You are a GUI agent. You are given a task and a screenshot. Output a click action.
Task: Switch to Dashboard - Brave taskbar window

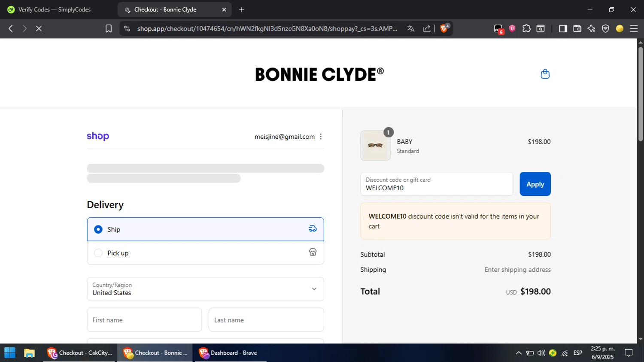click(x=230, y=353)
